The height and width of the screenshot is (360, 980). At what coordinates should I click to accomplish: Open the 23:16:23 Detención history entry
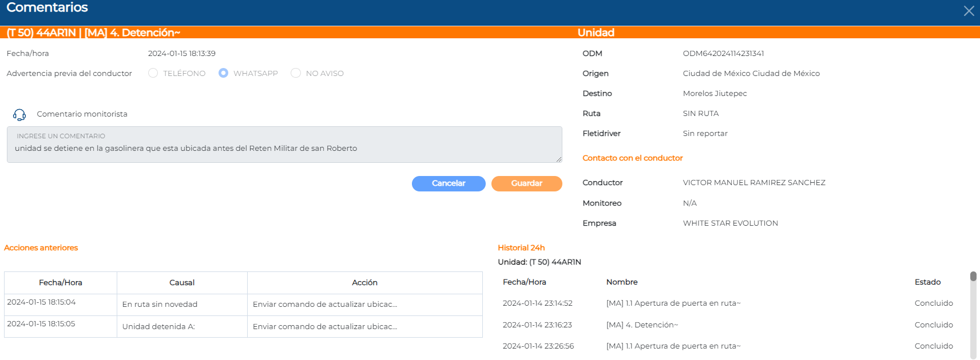pyautogui.click(x=641, y=325)
